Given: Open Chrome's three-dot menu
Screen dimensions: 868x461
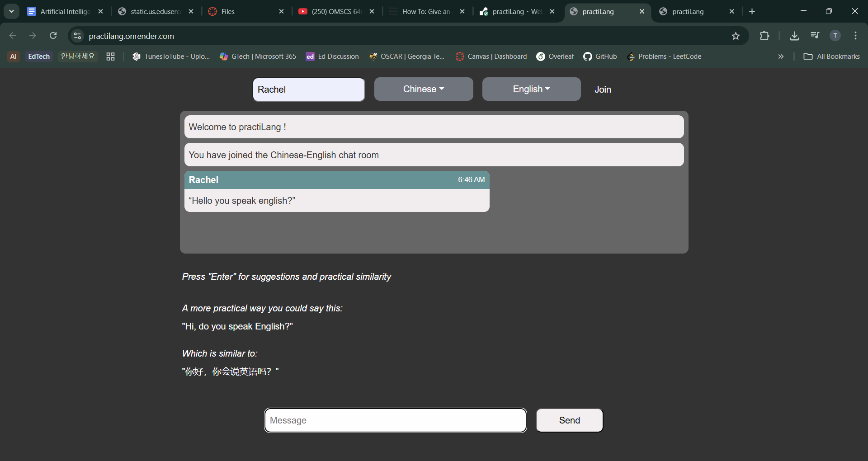Looking at the screenshot, I should (855, 36).
